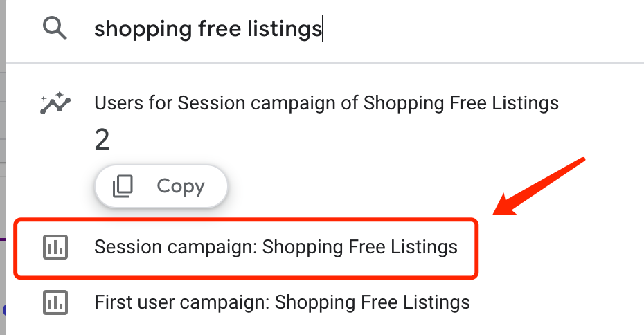Click the overlapping squares copy icon
The height and width of the screenshot is (335, 644).
(123, 186)
